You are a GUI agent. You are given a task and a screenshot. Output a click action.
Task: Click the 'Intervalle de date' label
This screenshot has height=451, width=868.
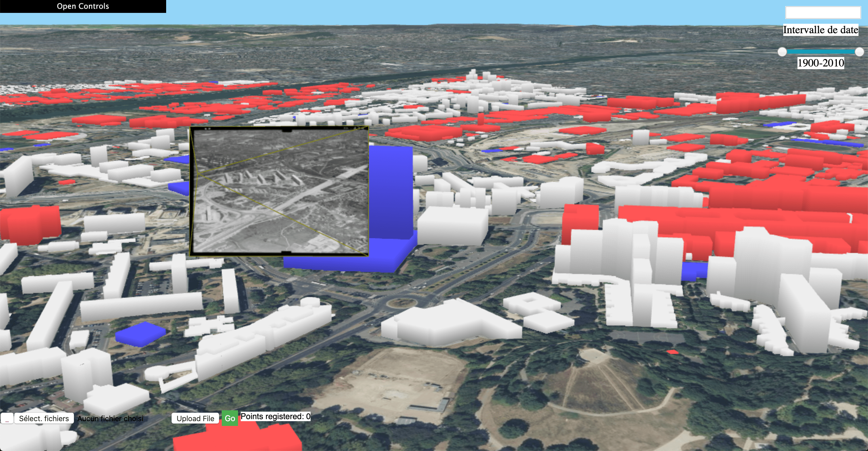click(821, 30)
